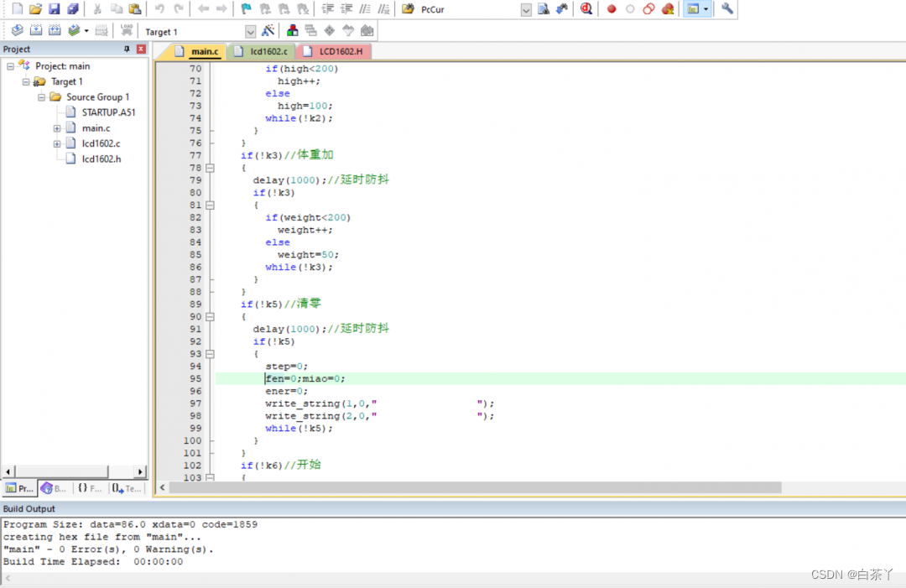Switch to the lcd1602.c tab
906x588 pixels.
coord(268,52)
